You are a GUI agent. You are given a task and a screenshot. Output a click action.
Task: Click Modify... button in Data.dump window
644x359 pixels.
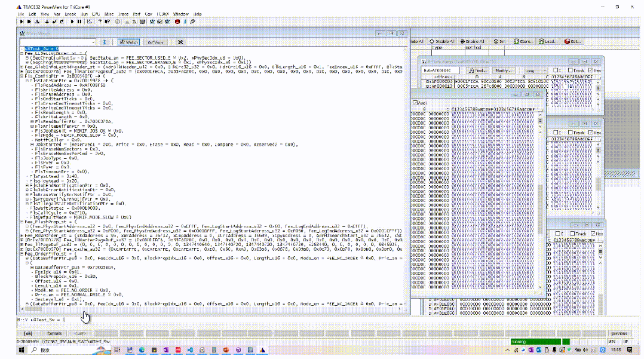click(x=503, y=70)
